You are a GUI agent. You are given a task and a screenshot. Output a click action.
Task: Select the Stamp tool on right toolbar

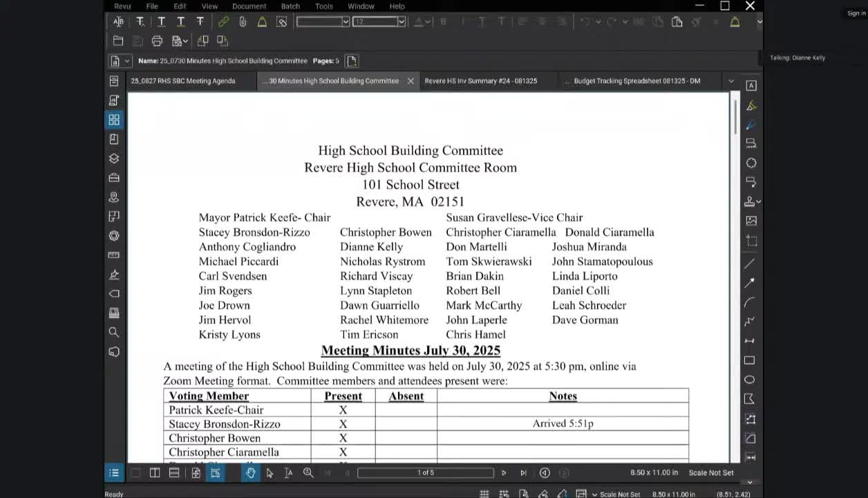[750, 201]
